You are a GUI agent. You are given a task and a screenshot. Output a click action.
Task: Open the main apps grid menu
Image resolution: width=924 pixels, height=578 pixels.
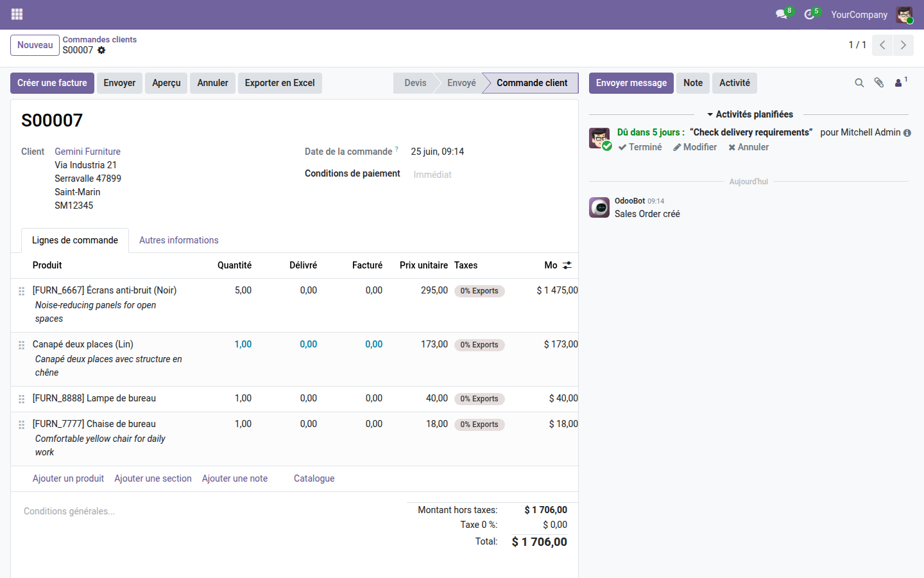(17, 14)
